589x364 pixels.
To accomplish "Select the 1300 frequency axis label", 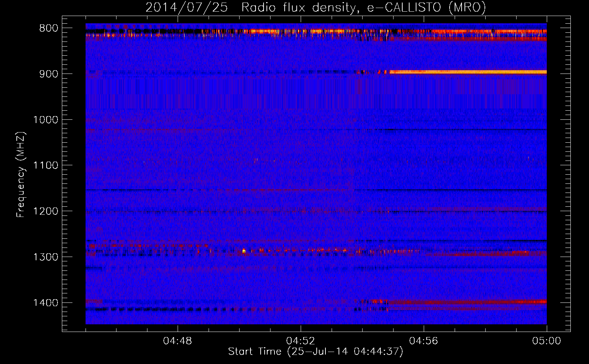I will pyautogui.click(x=46, y=257).
